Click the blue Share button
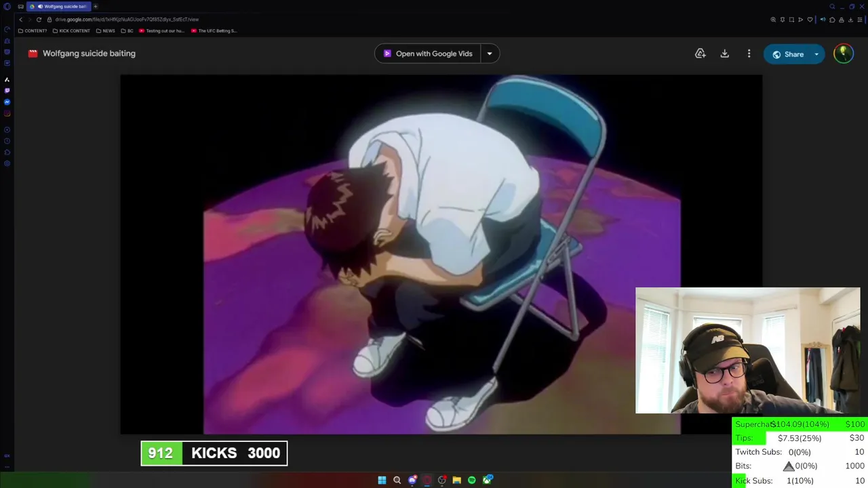 [787, 54]
